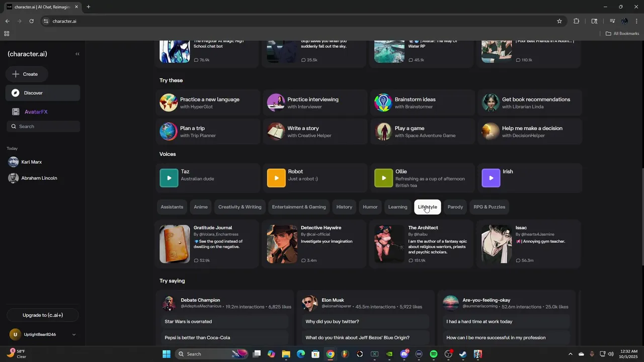This screenshot has width=644, height=362.
Task: Select Entertainment & Gaming tab
Action: [x=299, y=207]
